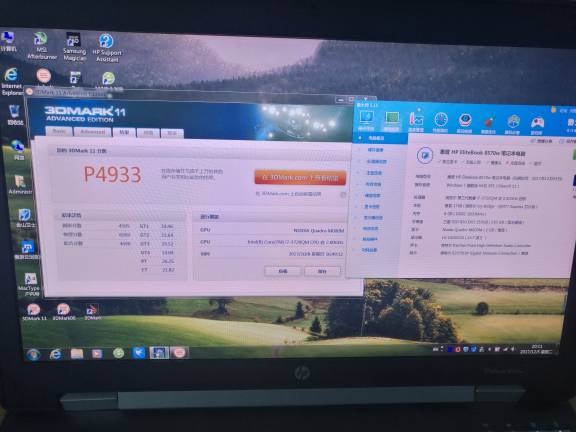
Task: Click the GT1 result row in 3DMark
Action: pos(156,226)
